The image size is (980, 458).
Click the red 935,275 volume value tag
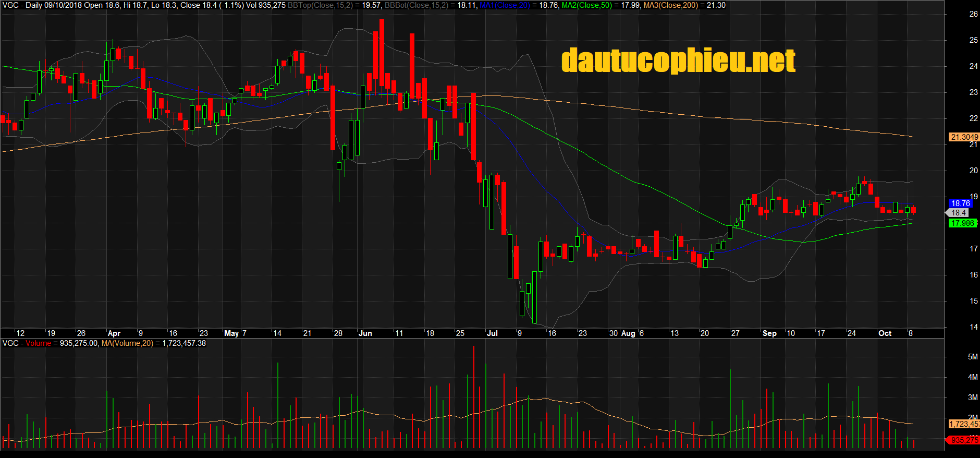pyautogui.click(x=963, y=440)
